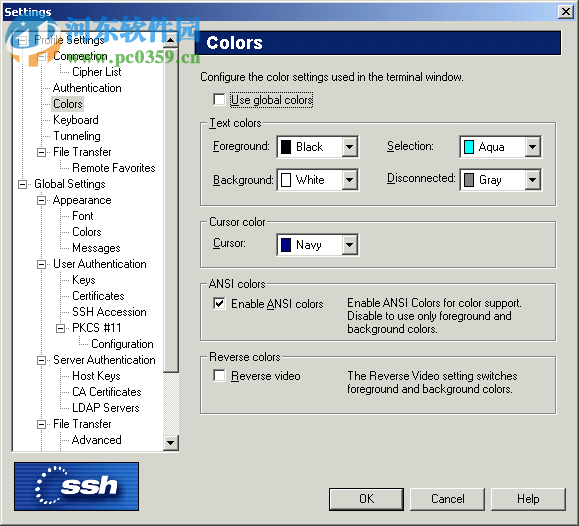Select Remote Favorites in the tree
This screenshot has width=579, height=526.
pyautogui.click(x=114, y=168)
